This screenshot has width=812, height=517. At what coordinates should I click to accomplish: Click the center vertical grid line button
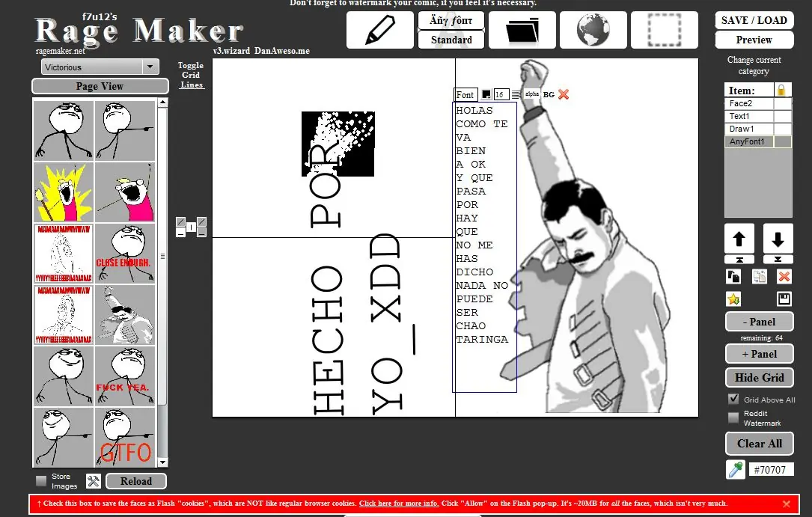point(191,227)
